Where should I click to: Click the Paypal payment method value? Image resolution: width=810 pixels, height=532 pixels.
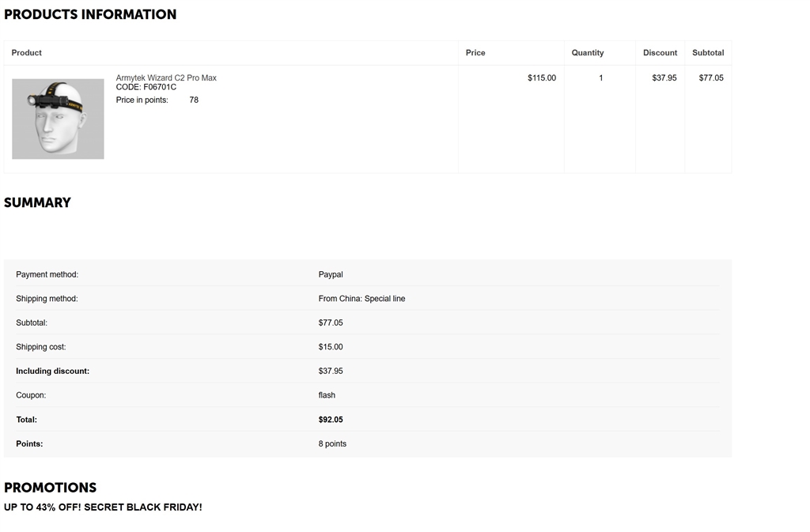pyautogui.click(x=331, y=274)
